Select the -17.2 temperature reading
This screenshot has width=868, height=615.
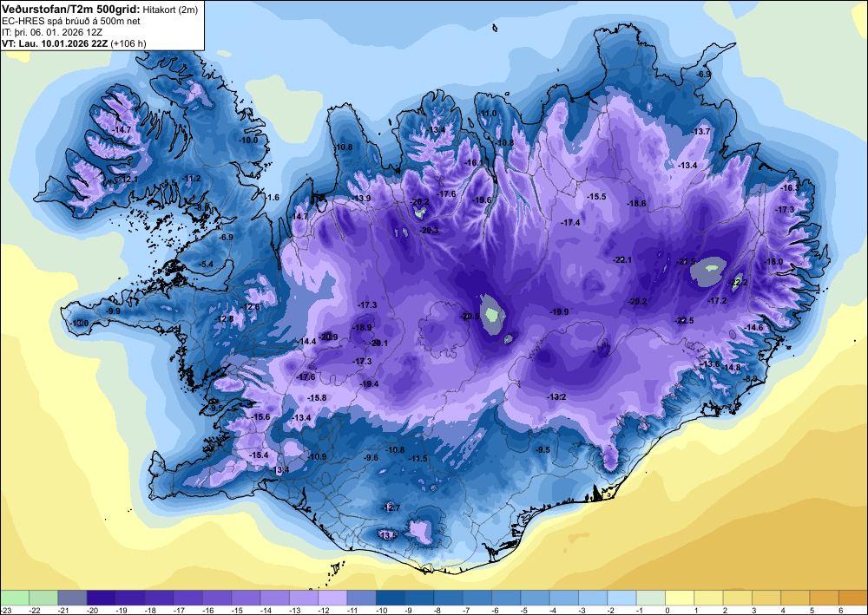[x=718, y=301]
